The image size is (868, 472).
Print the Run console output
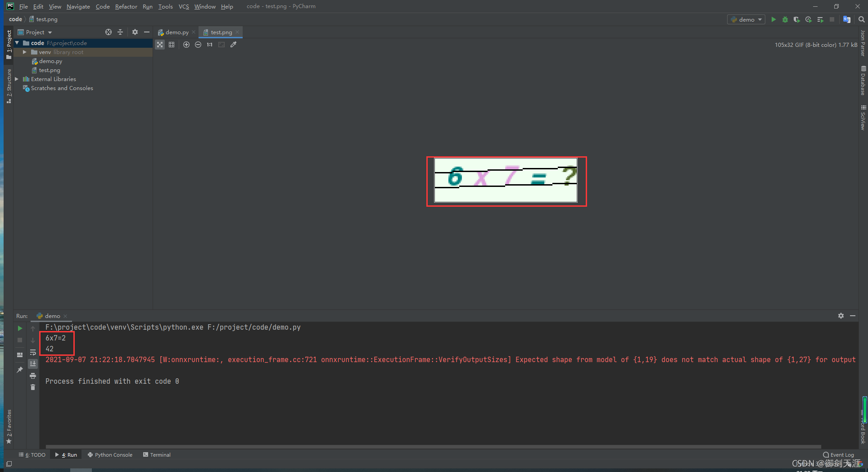coord(33,376)
